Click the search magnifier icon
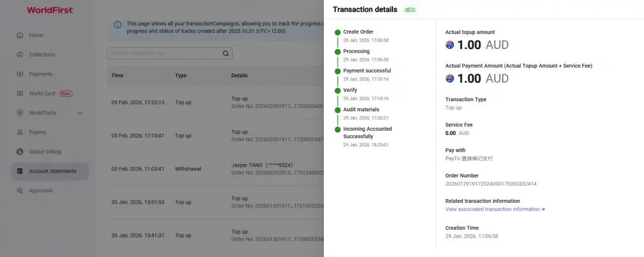 (226, 53)
